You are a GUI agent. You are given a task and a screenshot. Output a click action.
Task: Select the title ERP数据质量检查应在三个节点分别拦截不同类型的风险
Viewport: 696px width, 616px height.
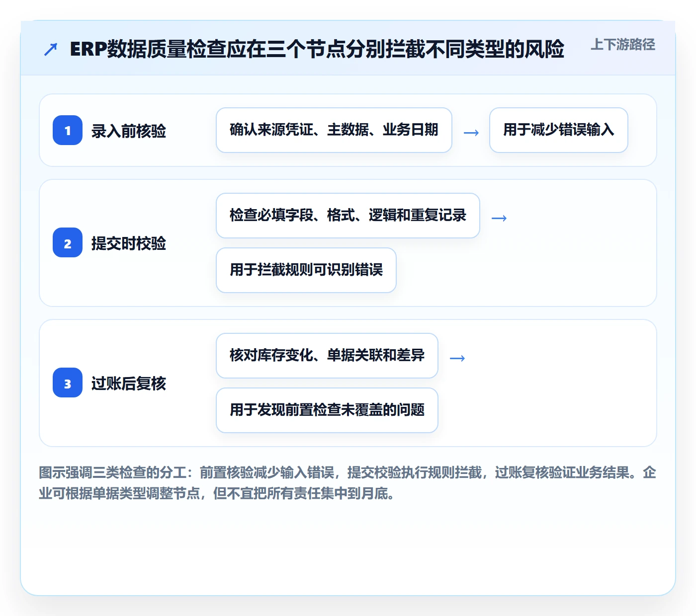[x=317, y=49]
